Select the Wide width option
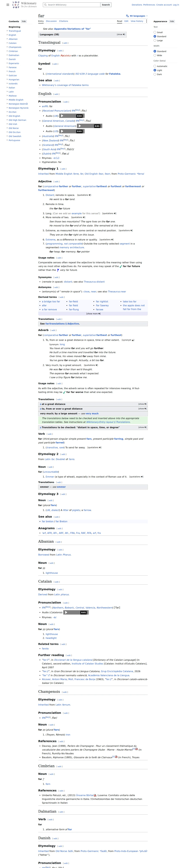This screenshot has height=868, width=186. point(155,55)
